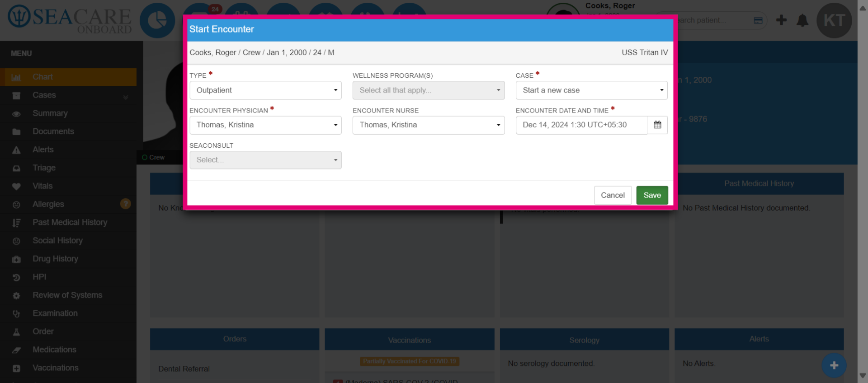Open Allergies in the side menu
Image resolution: width=868 pixels, height=383 pixels.
68,204
